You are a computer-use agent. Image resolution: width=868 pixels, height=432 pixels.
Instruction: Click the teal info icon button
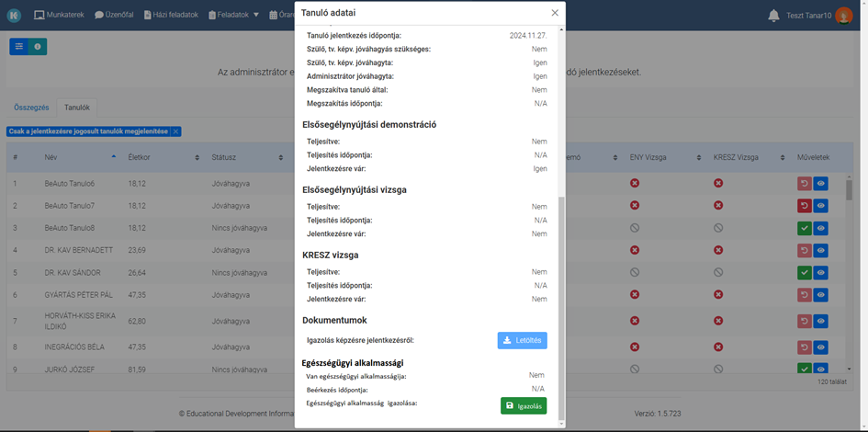click(x=38, y=47)
